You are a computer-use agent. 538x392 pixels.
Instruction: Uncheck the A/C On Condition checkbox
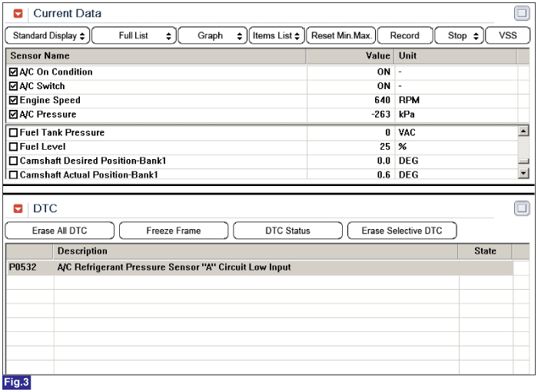pyautogui.click(x=13, y=72)
